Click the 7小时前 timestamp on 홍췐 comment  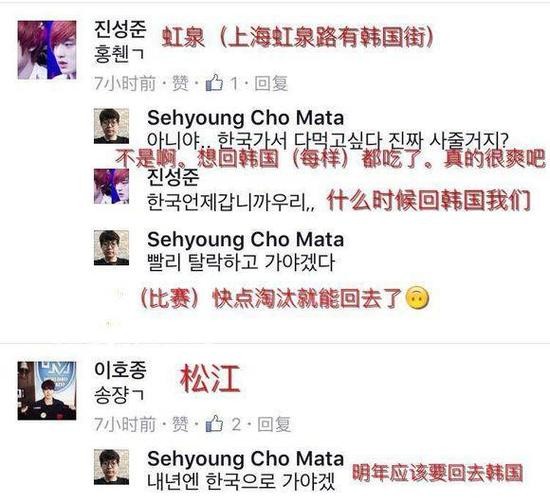(x=125, y=83)
